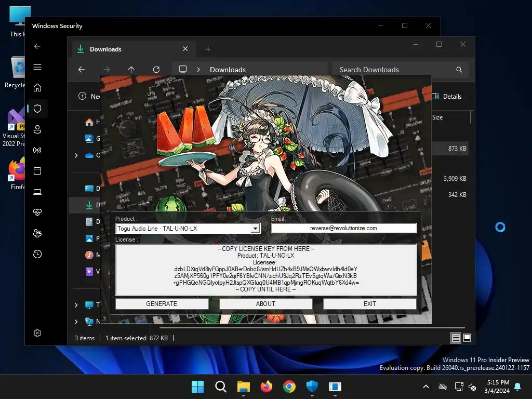Close the Downloads tab
The height and width of the screenshot is (399, 532).
[185, 49]
